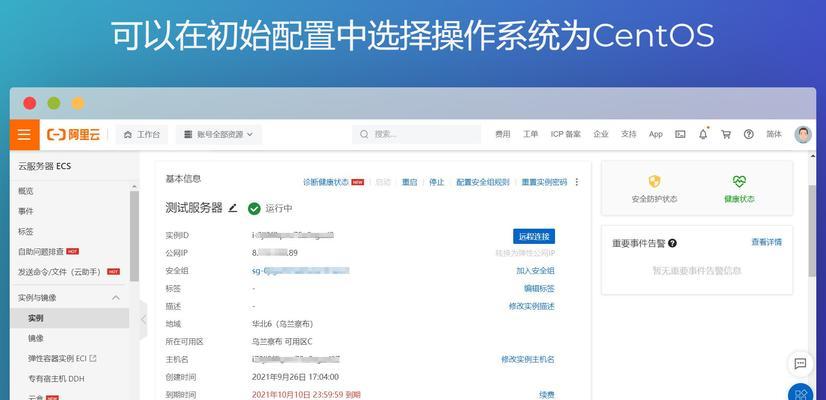Image resolution: width=826 pixels, height=400 pixels.
Task: Click the 华北6（乌兰察布） region value
Action: click(283, 324)
